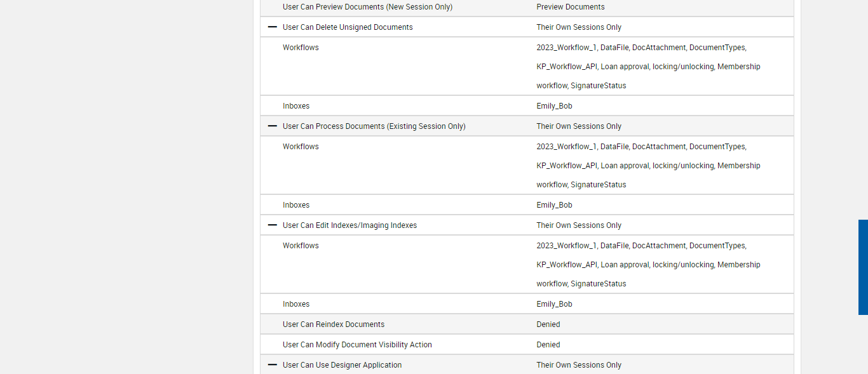Click Inboxes label under Delete Unsigned Documents
The height and width of the screenshot is (374, 868).
[296, 106]
